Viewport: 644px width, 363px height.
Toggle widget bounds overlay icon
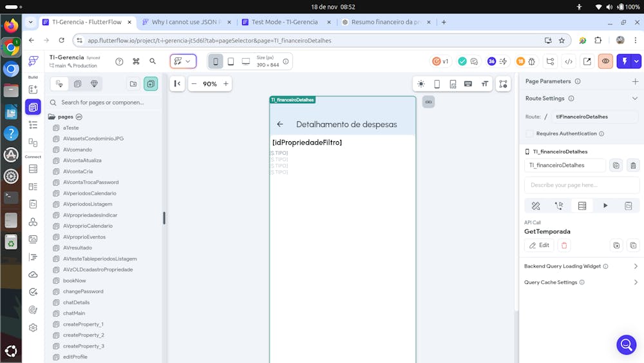tap(503, 84)
